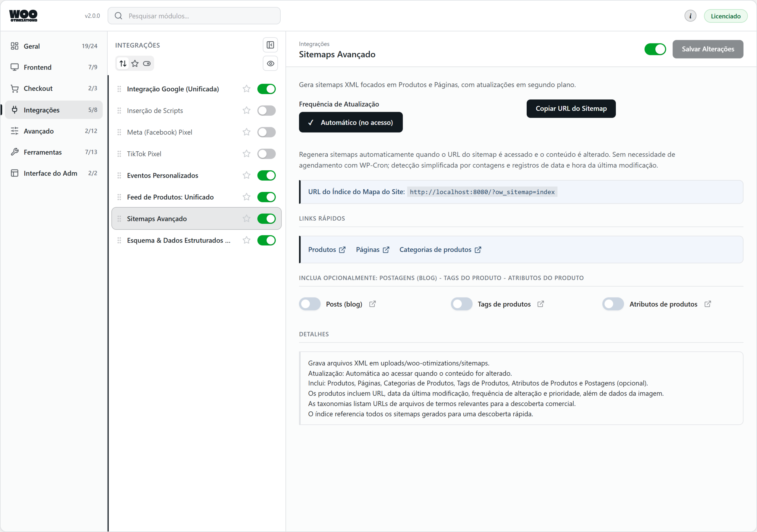Select the sort arrows filter icon
757x532 pixels.
coord(123,63)
